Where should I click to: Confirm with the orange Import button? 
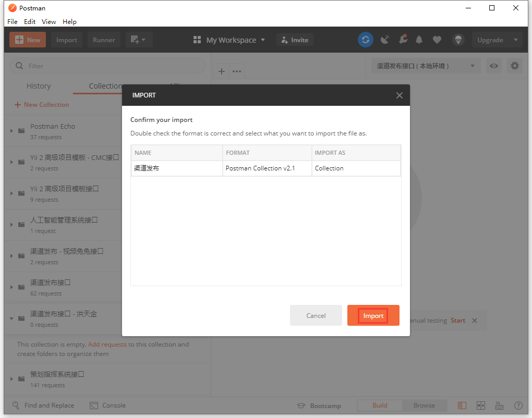coord(373,315)
